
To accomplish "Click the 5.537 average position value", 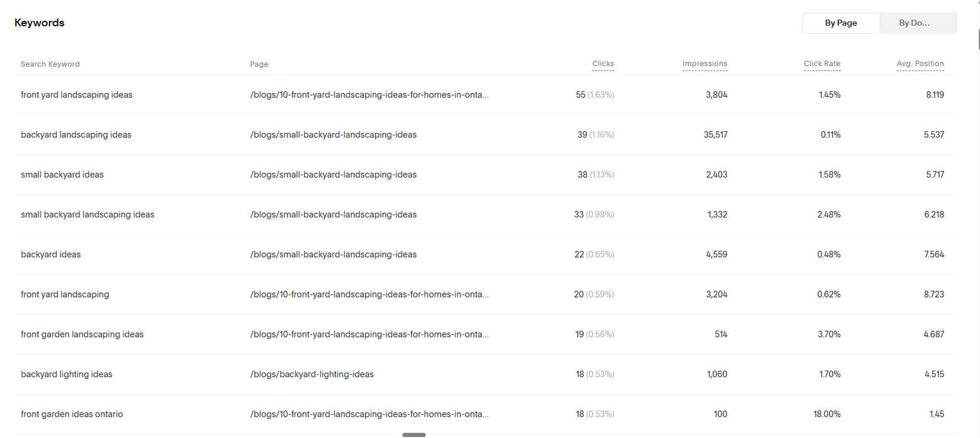I will tap(934, 135).
